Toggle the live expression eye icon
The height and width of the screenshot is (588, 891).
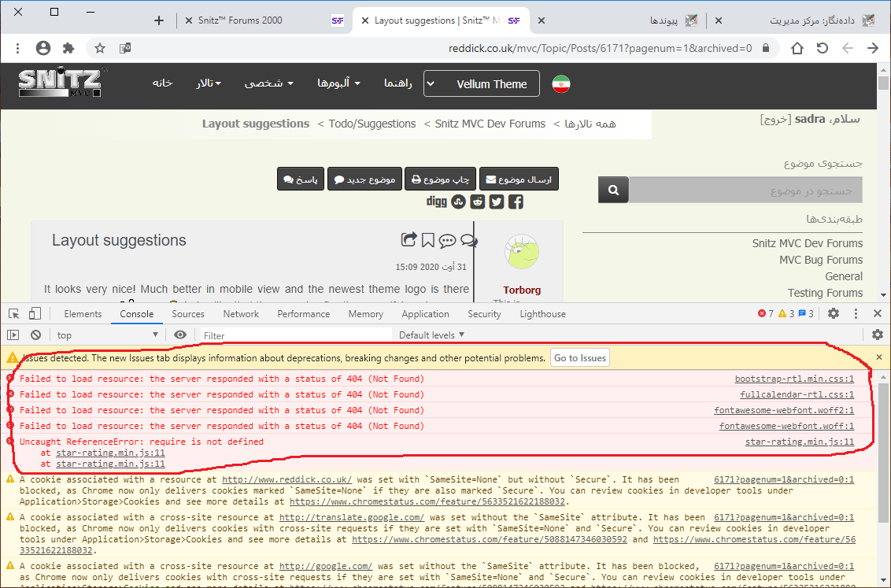point(180,335)
